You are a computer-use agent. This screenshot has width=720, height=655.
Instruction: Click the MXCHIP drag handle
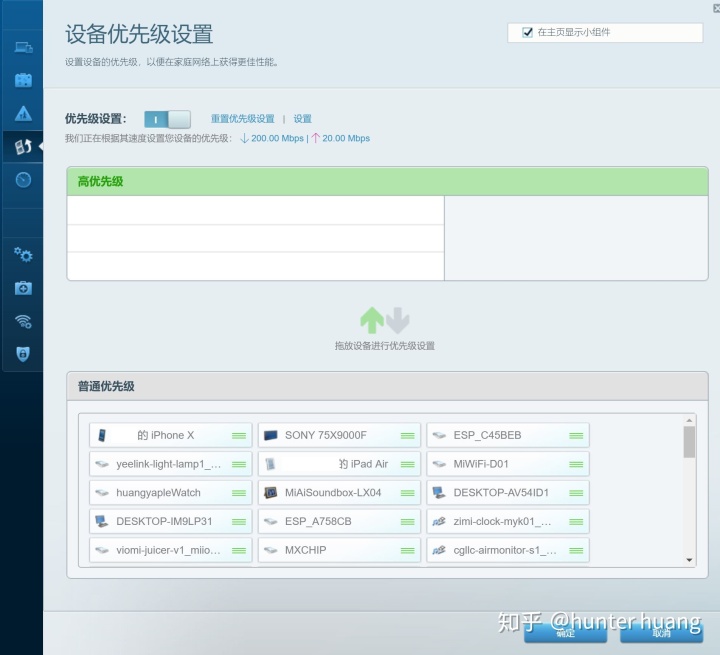coord(408,550)
